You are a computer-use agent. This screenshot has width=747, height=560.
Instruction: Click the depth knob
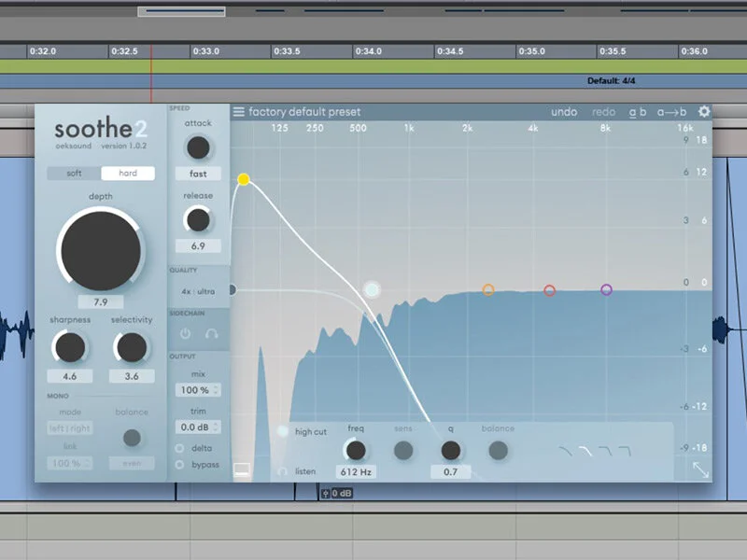tap(101, 251)
